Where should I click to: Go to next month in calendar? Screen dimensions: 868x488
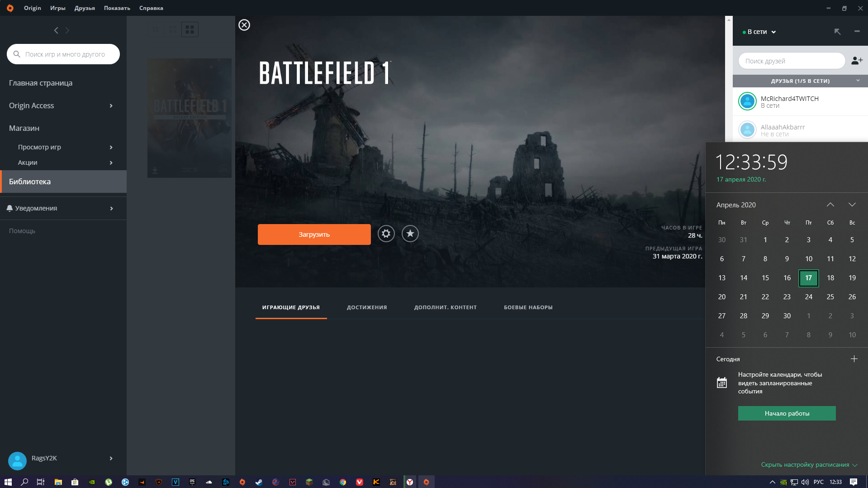tap(852, 205)
